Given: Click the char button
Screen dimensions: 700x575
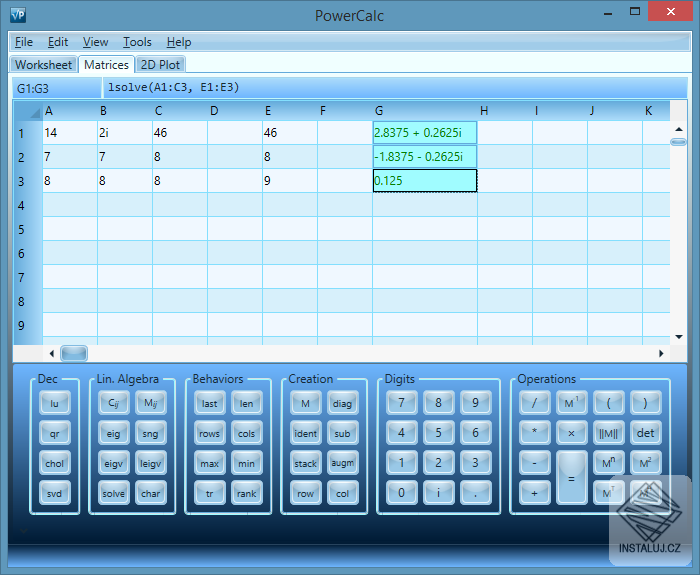Looking at the screenshot, I should 150,493.
